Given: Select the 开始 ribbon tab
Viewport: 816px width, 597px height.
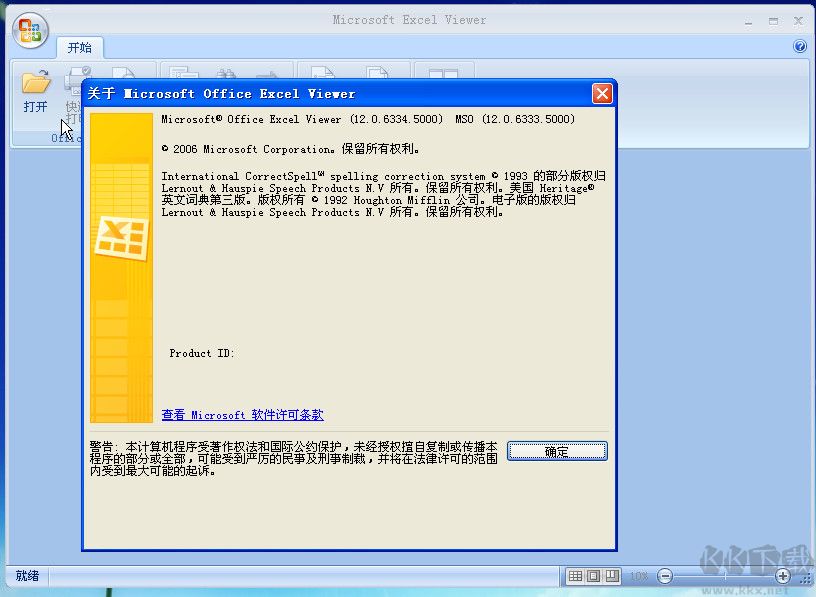Looking at the screenshot, I should (x=80, y=47).
